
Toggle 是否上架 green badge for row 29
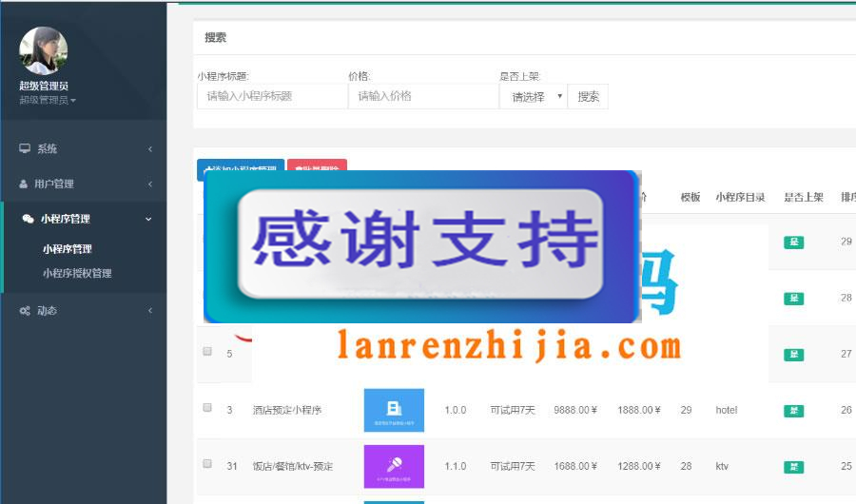pyautogui.click(x=794, y=242)
